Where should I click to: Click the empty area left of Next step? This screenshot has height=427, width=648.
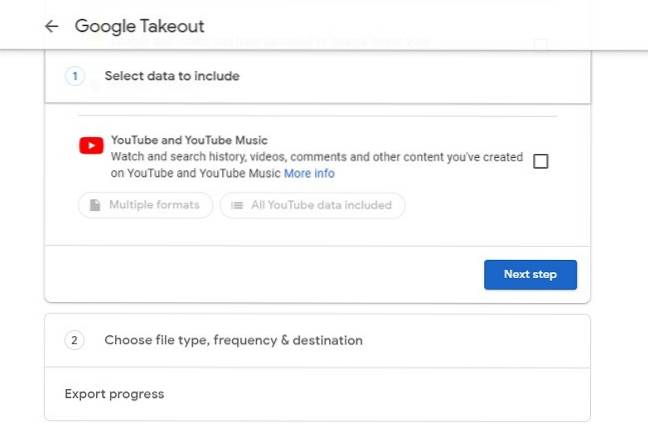[260, 274]
